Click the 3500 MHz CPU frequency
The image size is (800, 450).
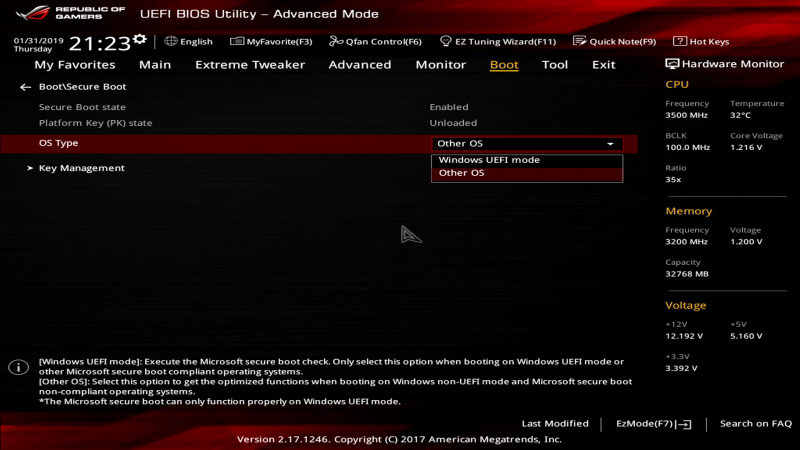tap(686, 115)
